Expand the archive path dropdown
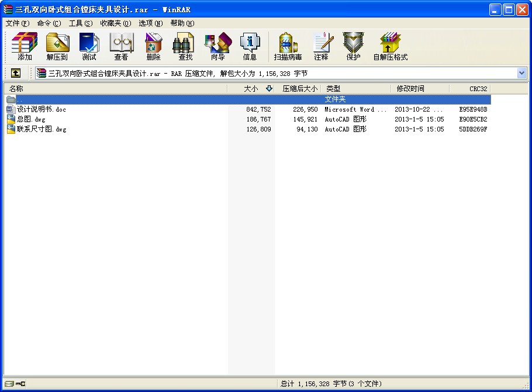The height and width of the screenshot is (392, 532). point(521,73)
